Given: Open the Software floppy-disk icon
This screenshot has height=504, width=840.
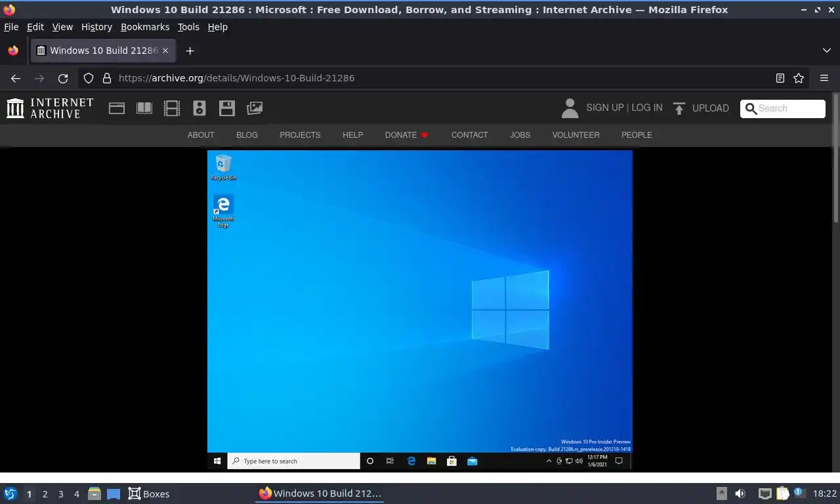Looking at the screenshot, I should [x=227, y=108].
